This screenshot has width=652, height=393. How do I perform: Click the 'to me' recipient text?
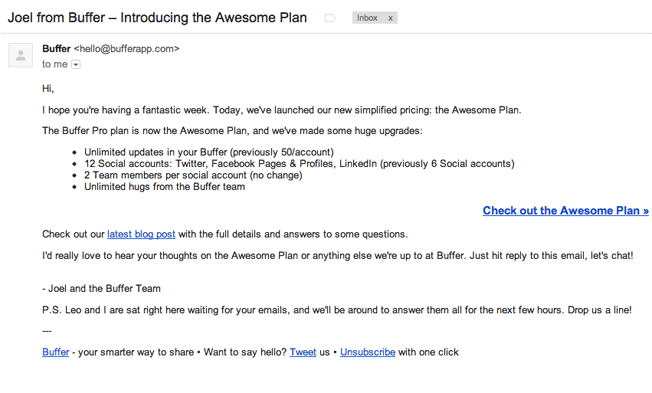pyautogui.click(x=54, y=64)
